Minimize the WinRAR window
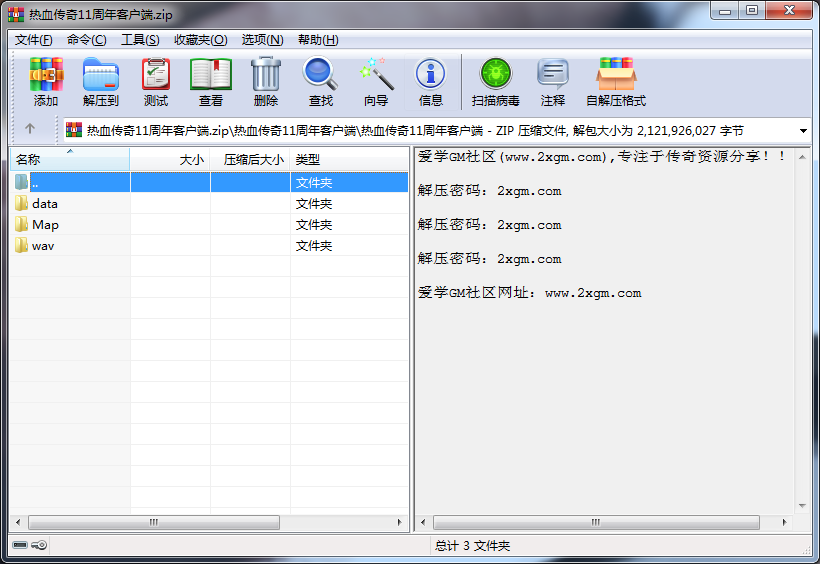The height and width of the screenshot is (564, 820). pos(725,11)
